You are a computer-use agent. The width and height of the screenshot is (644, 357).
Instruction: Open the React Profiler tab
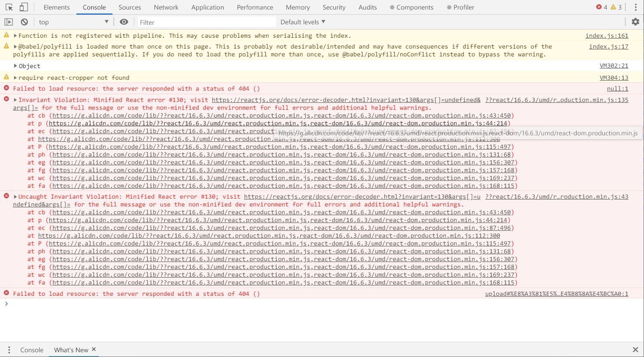tap(460, 7)
